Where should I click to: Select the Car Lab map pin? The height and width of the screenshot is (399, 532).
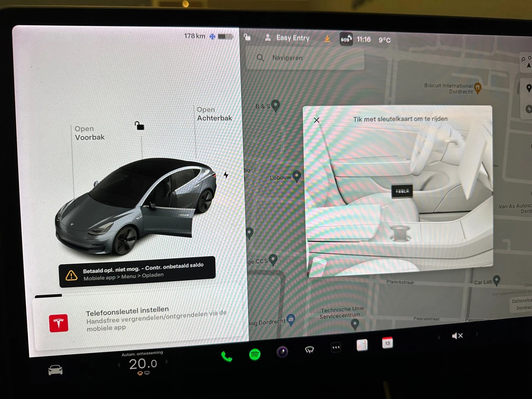(496, 280)
